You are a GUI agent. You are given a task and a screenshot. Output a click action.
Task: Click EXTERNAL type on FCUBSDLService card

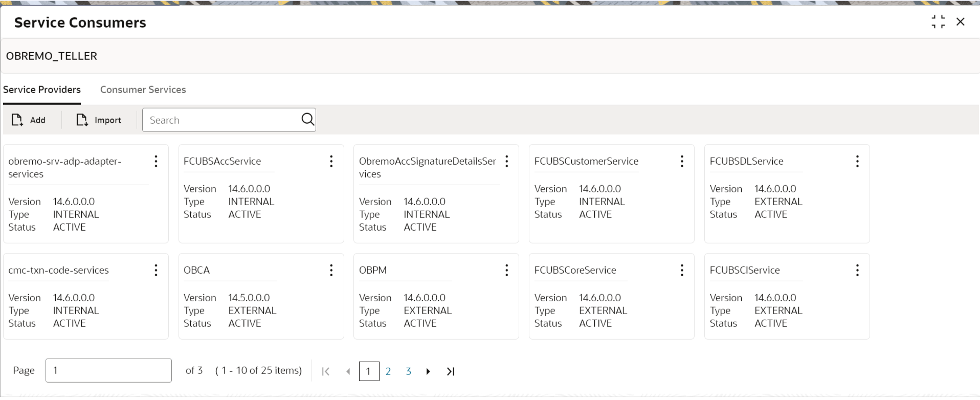778,202
